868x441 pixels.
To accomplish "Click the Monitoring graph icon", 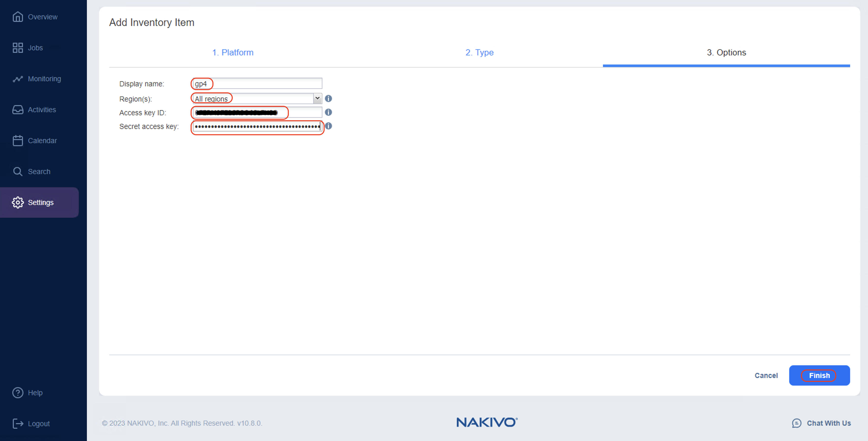I will click(18, 79).
